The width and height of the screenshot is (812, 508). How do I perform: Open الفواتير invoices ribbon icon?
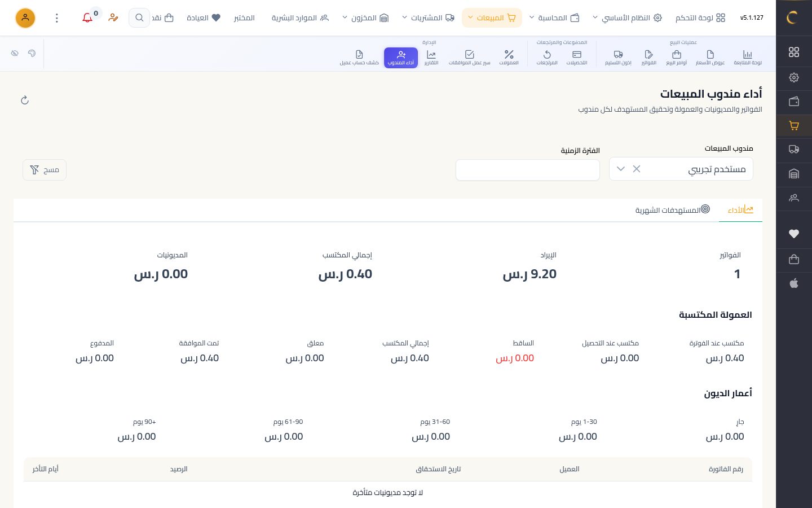649,58
